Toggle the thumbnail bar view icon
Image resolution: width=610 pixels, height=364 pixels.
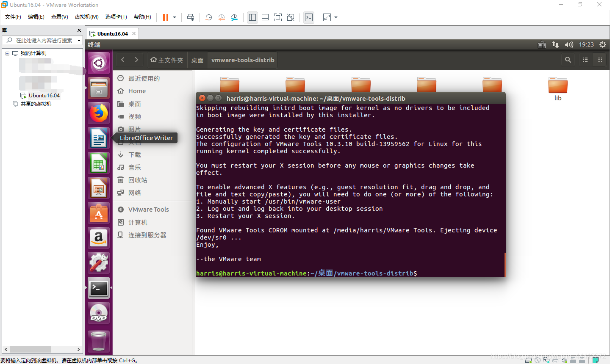265,17
